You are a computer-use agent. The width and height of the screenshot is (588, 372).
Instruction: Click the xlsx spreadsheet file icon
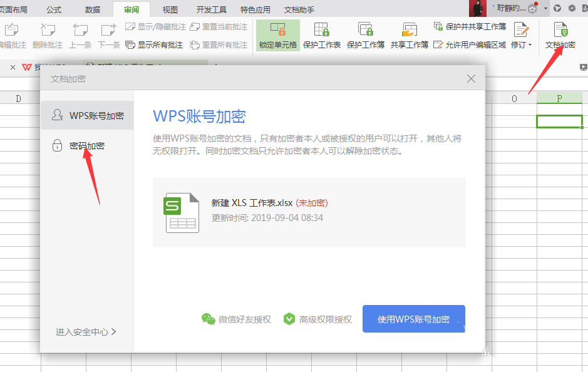(x=182, y=213)
